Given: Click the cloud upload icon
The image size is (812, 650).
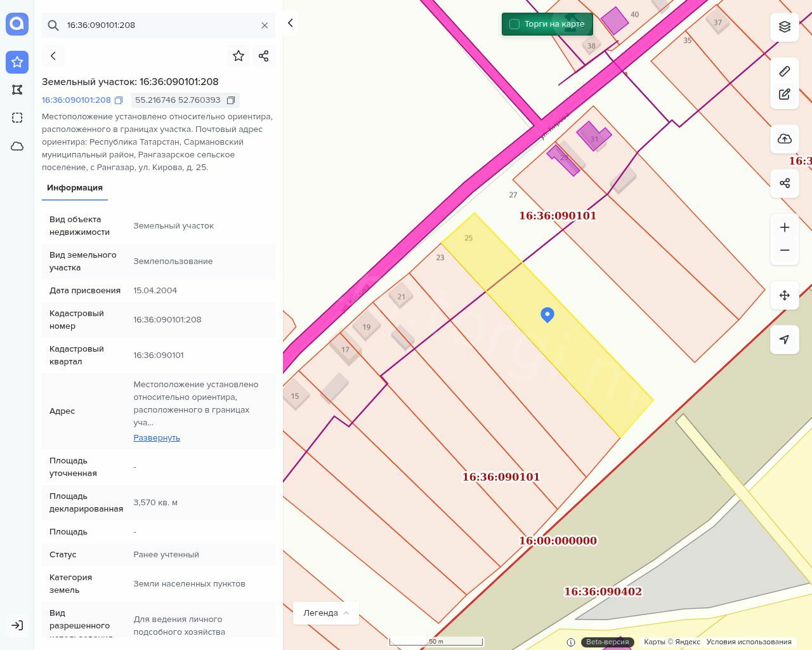Looking at the screenshot, I should tap(785, 139).
